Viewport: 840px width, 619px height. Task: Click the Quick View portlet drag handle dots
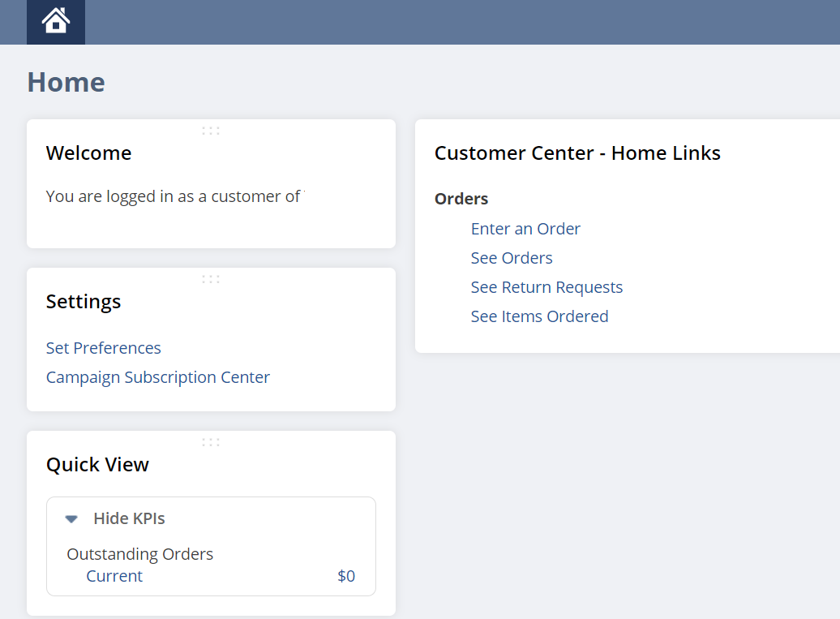(x=210, y=442)
